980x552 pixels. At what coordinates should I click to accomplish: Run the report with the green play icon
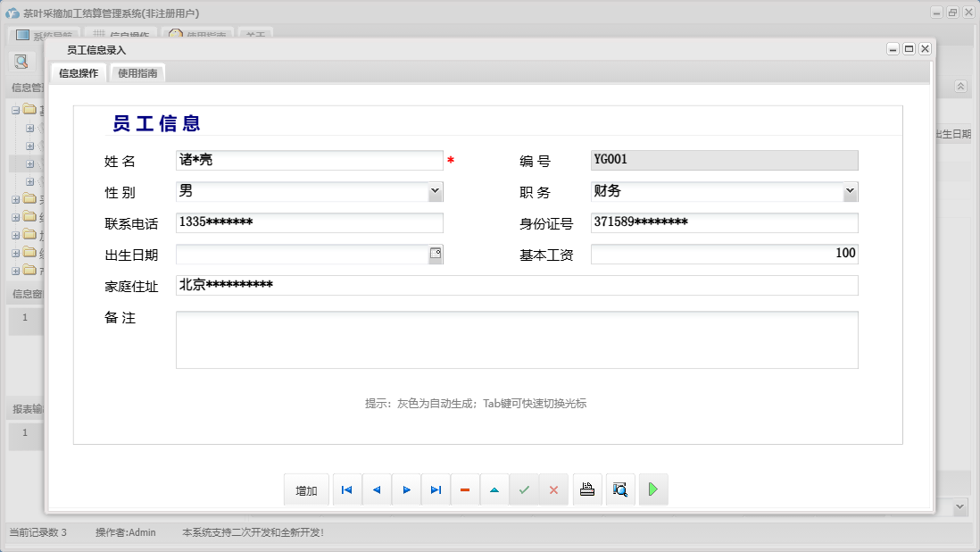click(653, 489)
